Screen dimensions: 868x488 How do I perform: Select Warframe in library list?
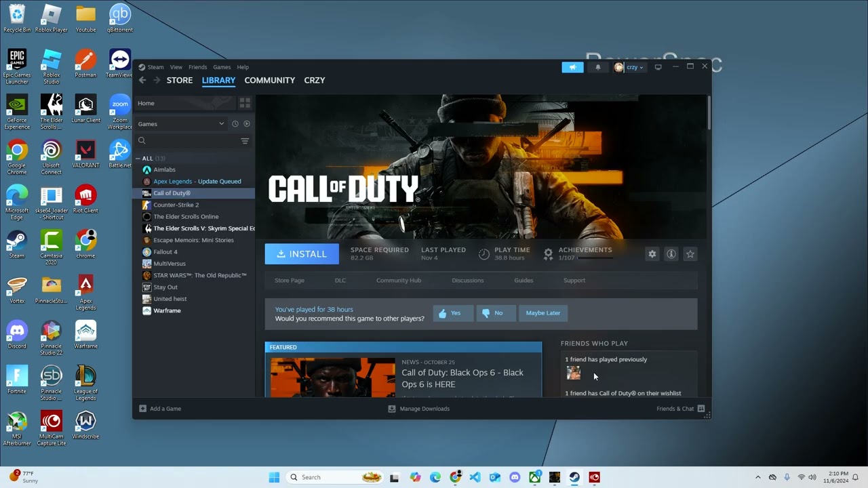click(193, 310)
